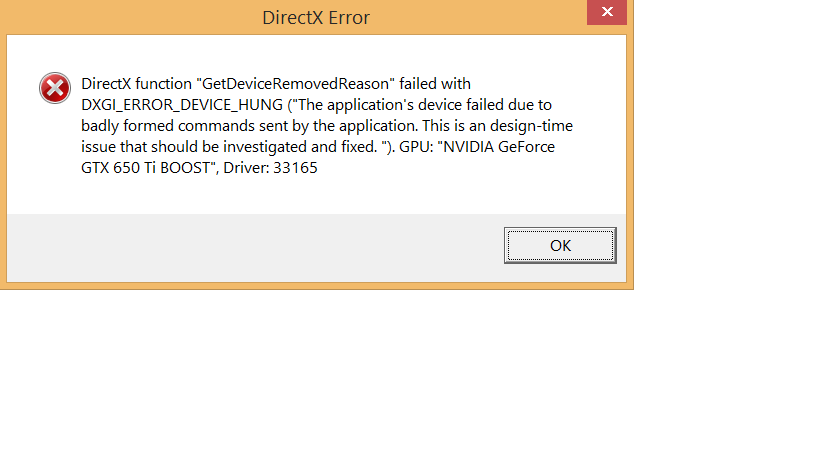Image resolution: width=819 pixels, height=460 pixels.
Task: Click the GTX 650 Ti BOOST text
Action: point(145,168)
